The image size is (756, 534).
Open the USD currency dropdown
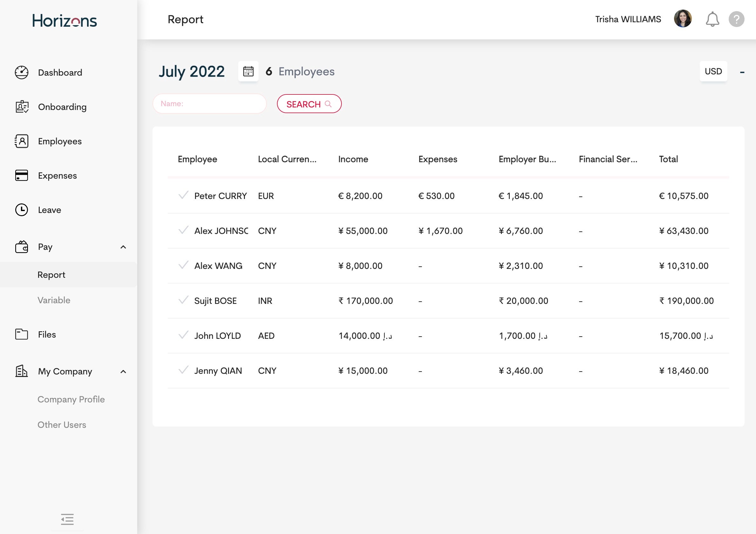tap(713, 71)
